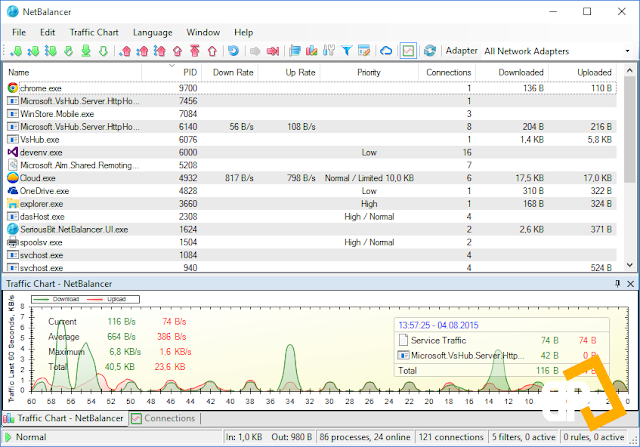Click the green play Normal status icon
The height and width of the screenshot is (447, 640).
[x=7, y=437]
